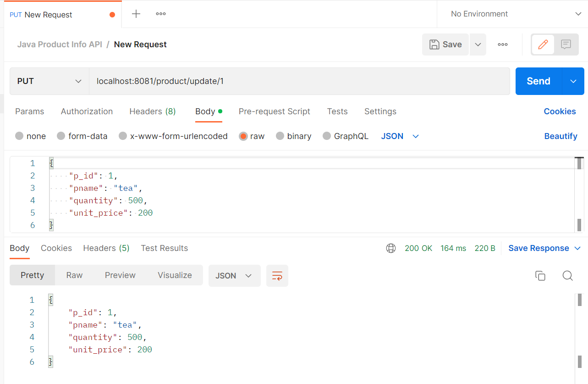The image size is (588, 384).
Task: Click the globe icon near the response status
Action: pos(391,248)
